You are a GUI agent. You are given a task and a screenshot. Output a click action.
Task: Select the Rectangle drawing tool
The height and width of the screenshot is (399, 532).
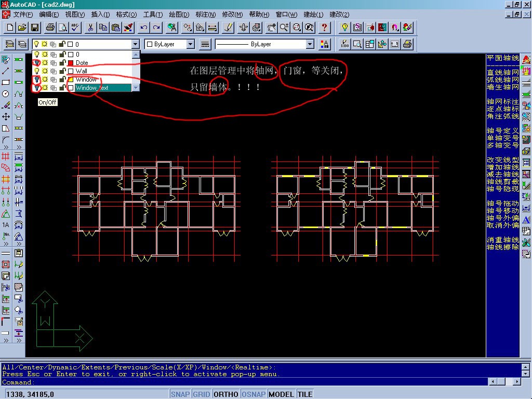click(6, 83)
